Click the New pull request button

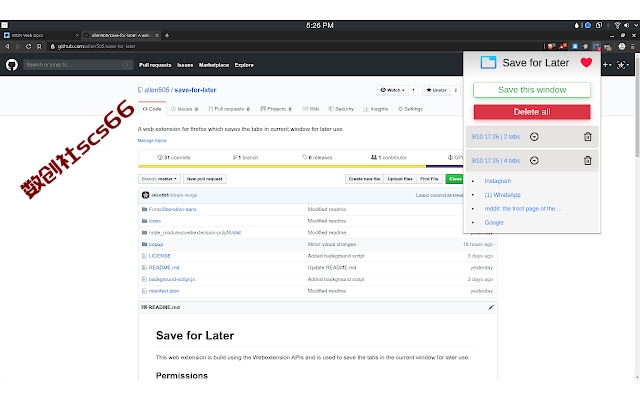tap(204, 179)
